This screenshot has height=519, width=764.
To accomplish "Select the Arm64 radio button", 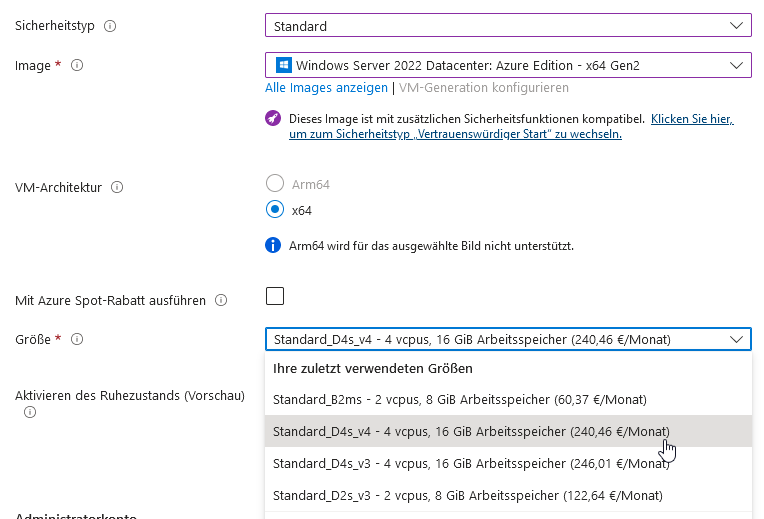I will [x=275, y=183].
